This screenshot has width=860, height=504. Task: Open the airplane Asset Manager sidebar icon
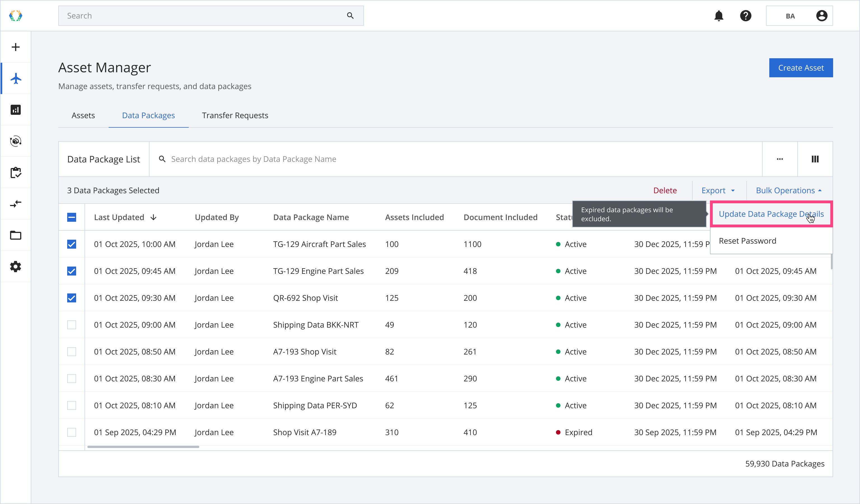tap(16, 78)
